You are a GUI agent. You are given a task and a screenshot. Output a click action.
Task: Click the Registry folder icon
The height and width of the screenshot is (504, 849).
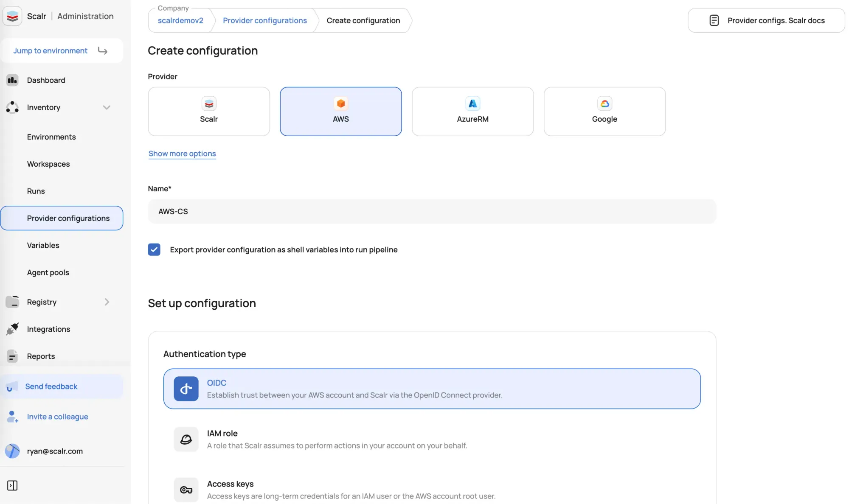[x=12, y=302]
